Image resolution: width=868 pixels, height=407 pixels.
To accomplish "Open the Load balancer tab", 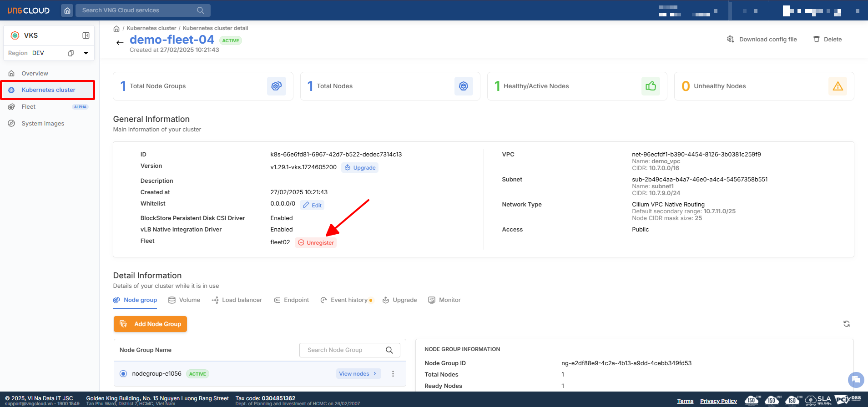I will click(x=237, y=300).
